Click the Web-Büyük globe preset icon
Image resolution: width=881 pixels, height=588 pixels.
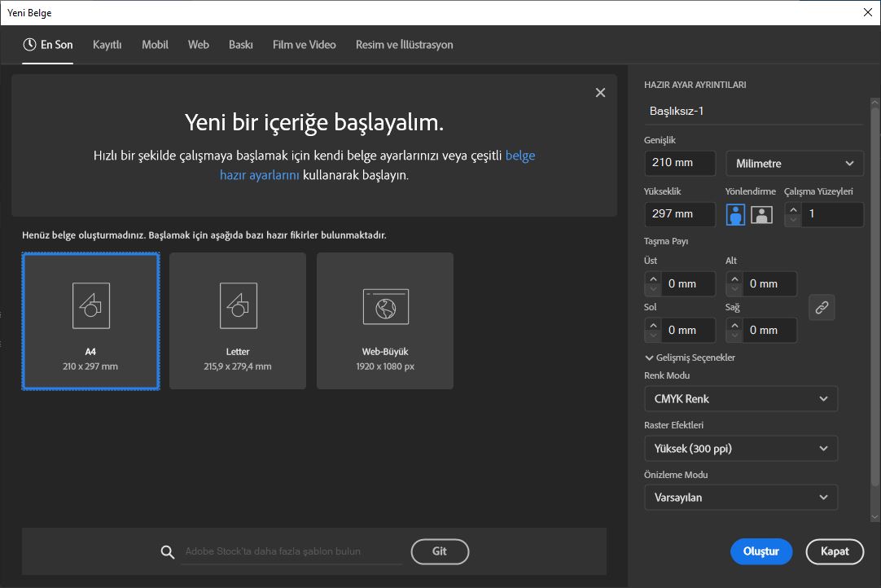click(385, 307)
